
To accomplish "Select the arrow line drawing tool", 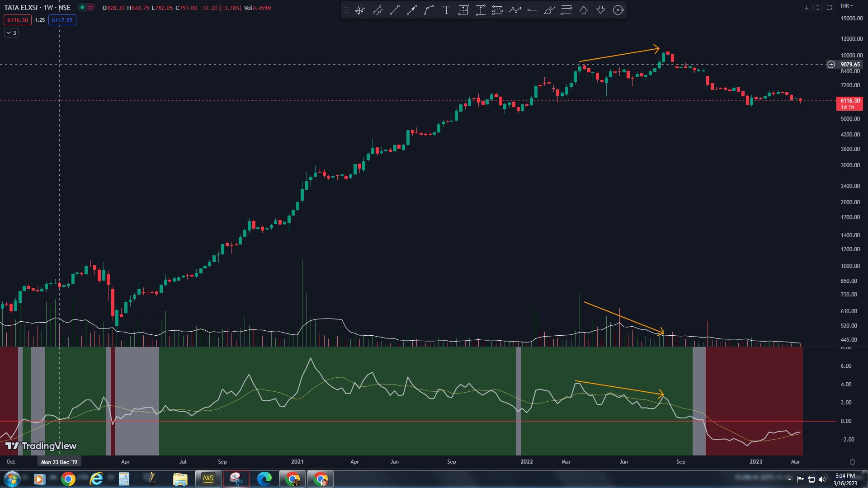I will pos(412,10).
